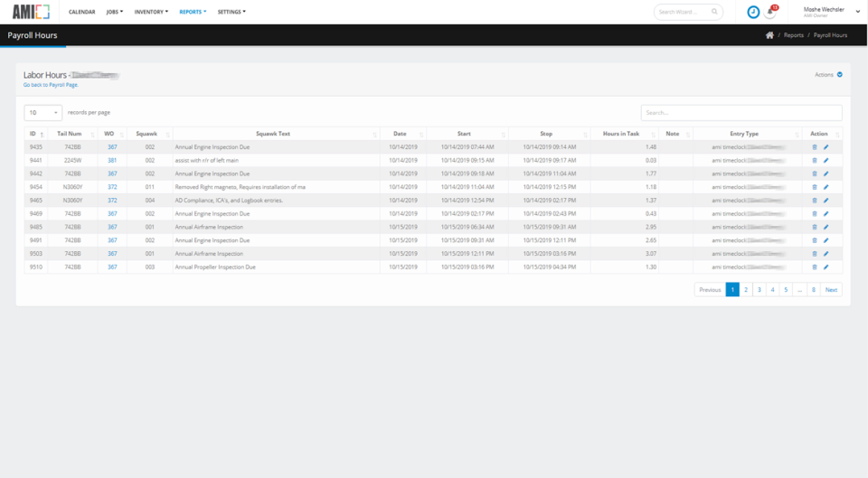Edit entry 9491 with pencil icon

click(x=826, y=240)
